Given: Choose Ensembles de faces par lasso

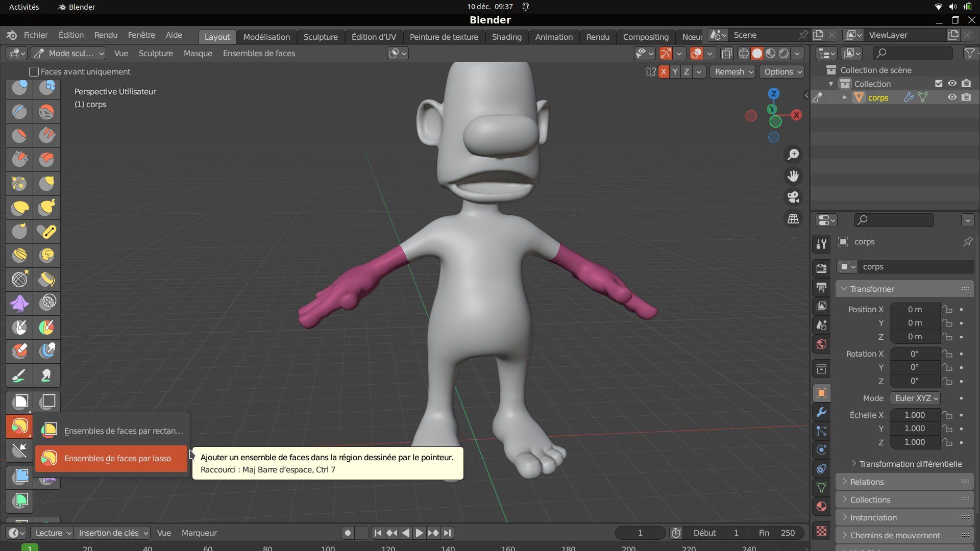Looking at the screenshot, I should pos(112,458).
